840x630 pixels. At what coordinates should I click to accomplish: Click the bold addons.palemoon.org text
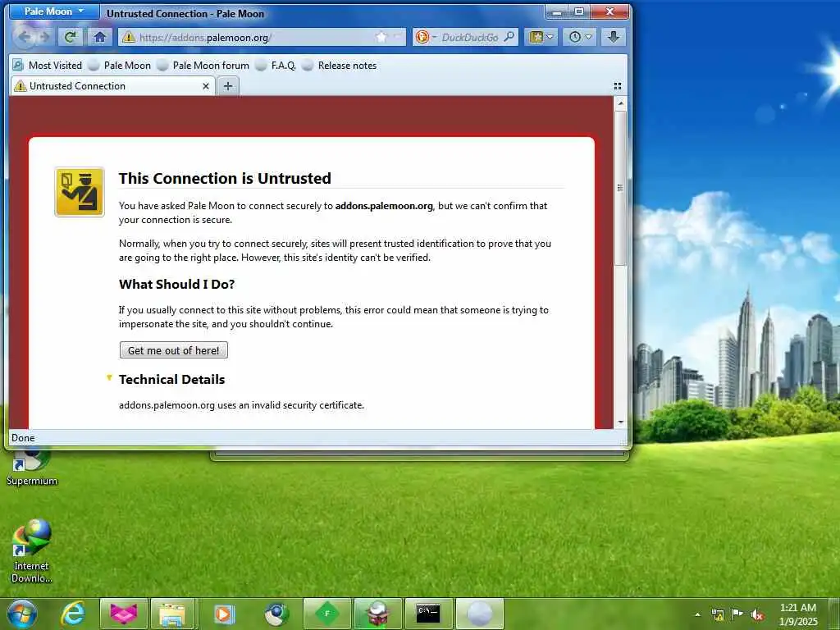point(384,206)
